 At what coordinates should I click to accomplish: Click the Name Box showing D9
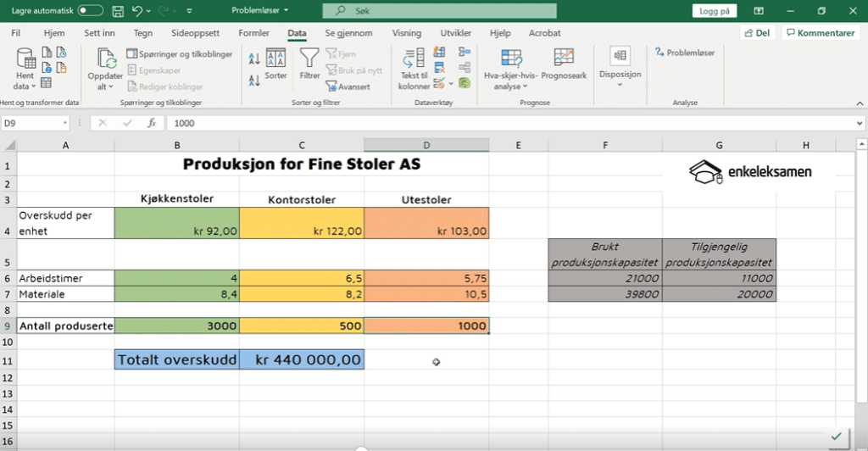[x=31, y=123]
